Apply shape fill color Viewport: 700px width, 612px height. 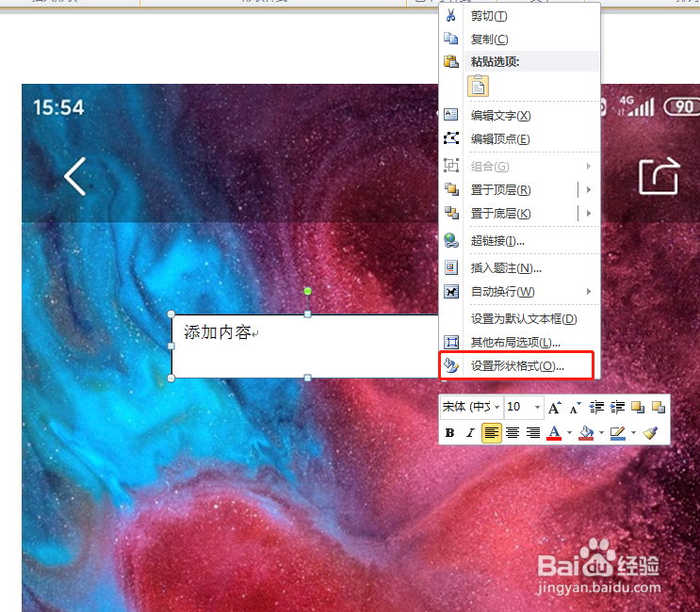(586, 433)
